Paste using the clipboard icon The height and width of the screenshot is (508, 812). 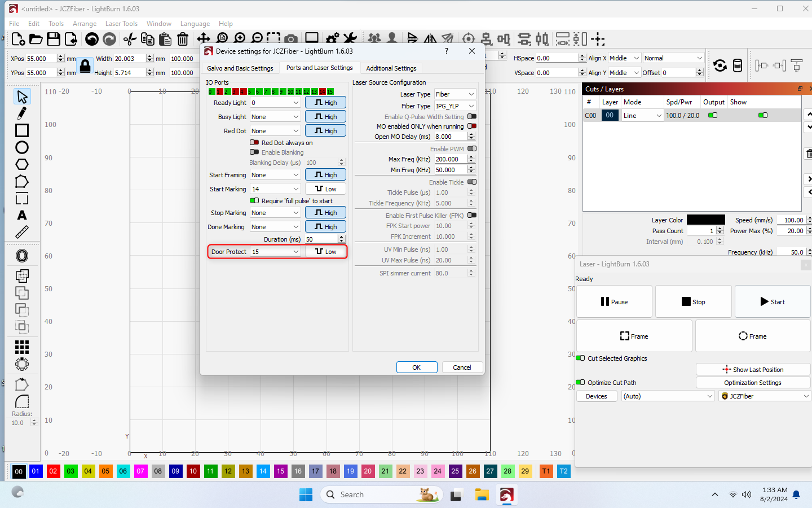(165, 39)
